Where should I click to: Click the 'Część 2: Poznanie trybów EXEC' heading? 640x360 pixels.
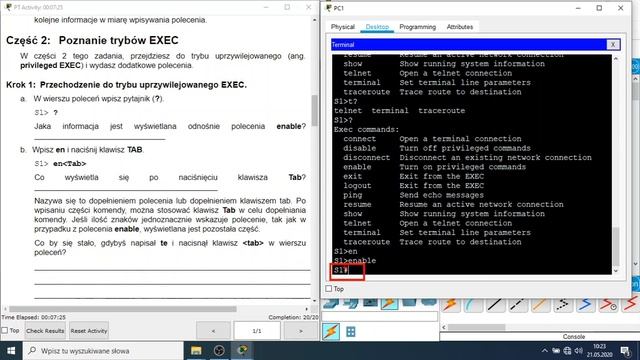point(92,40)
